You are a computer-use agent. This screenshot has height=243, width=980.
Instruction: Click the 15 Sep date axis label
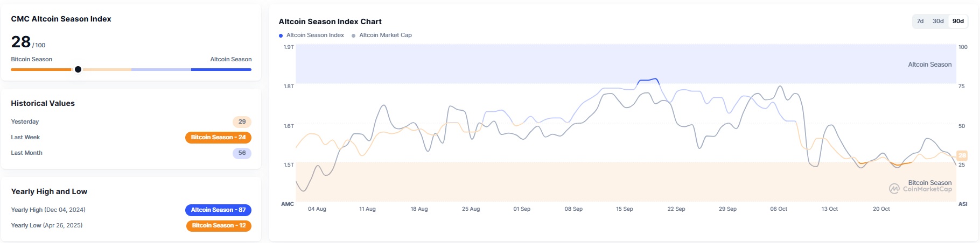click(624, 209)
